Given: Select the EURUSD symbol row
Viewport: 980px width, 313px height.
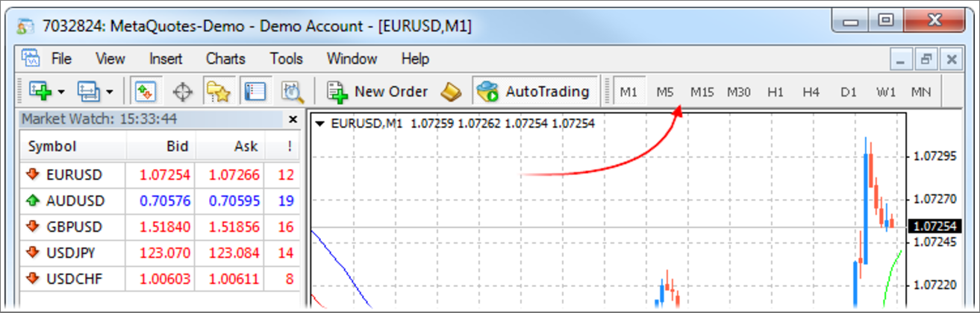Looking at the screenshot, I should (x=160, y=176).
